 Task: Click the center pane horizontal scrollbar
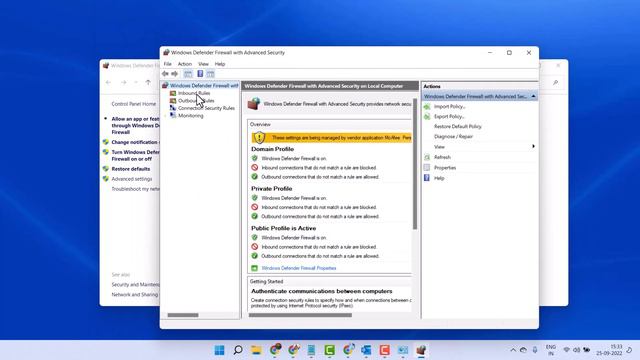(300, 315)
